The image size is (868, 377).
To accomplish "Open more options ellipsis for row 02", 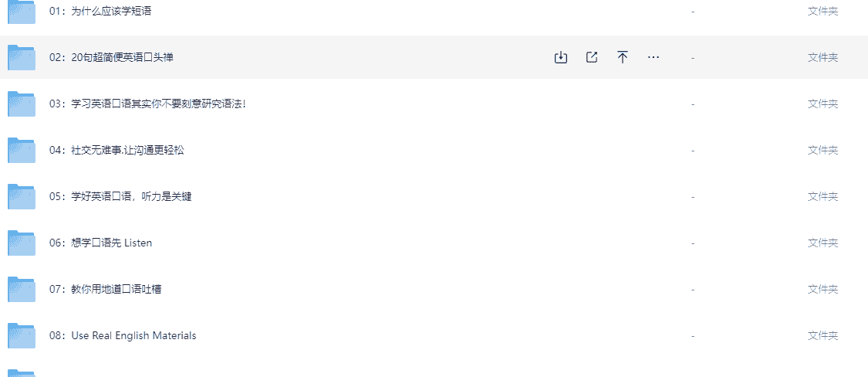I will click(654, 57).
